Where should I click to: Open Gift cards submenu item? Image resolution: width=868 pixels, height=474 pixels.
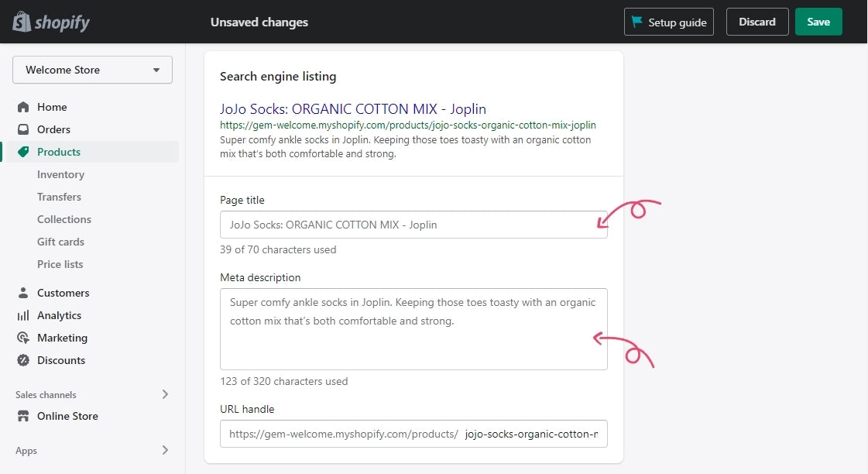coord(61,242)
